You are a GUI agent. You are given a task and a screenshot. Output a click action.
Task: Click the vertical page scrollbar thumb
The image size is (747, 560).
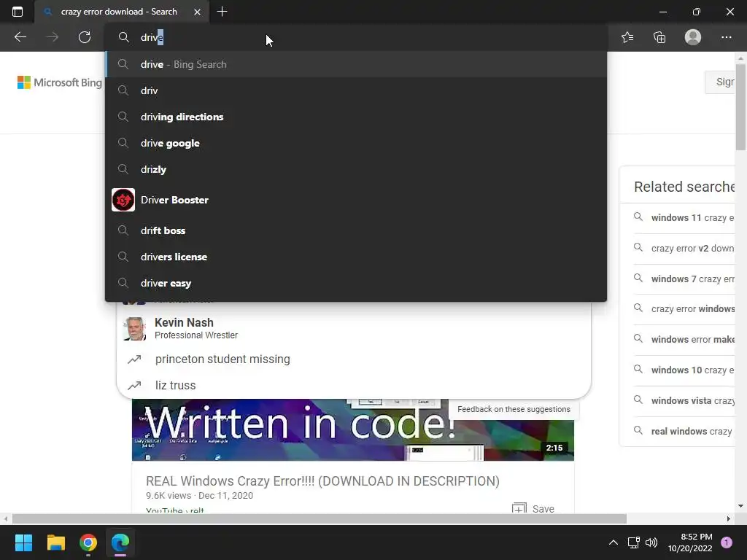(x=740, y=107)
